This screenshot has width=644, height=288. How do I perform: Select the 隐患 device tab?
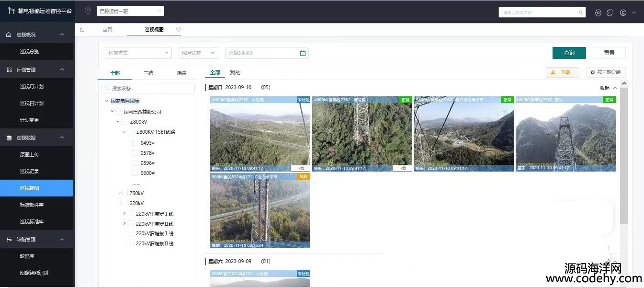[x=181, y=73]
